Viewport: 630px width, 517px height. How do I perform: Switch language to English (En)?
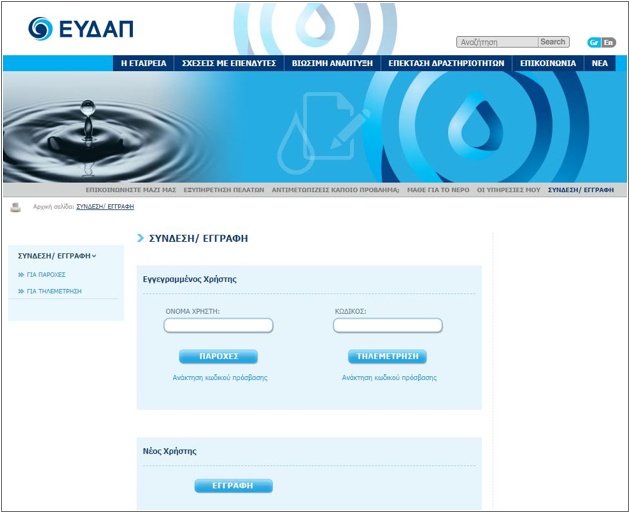pyautogui.click(x=608, y=42)
